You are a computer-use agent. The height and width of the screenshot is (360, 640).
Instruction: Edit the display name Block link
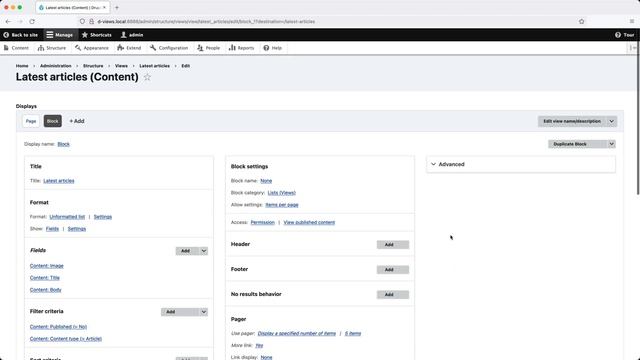[x=64, y=144]
